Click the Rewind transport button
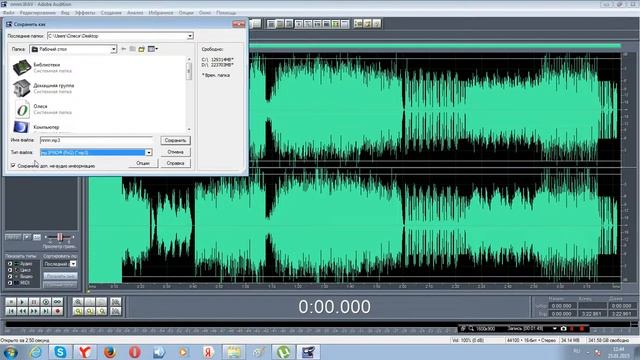Screen dimensions: 640x360 click(22, 311)
